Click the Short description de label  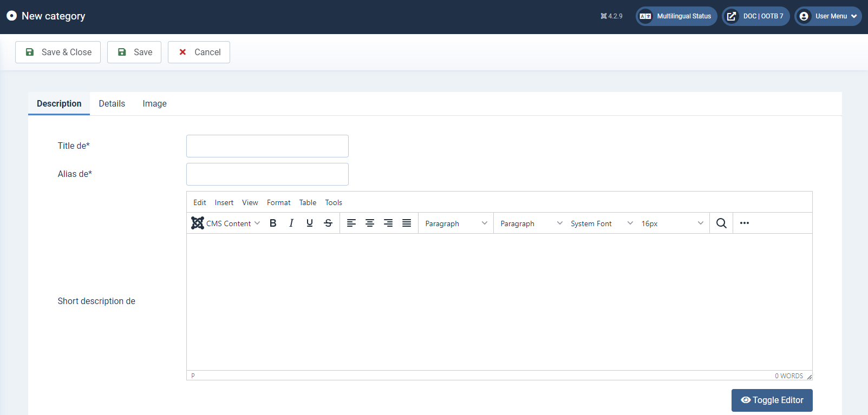coord(96,301)
